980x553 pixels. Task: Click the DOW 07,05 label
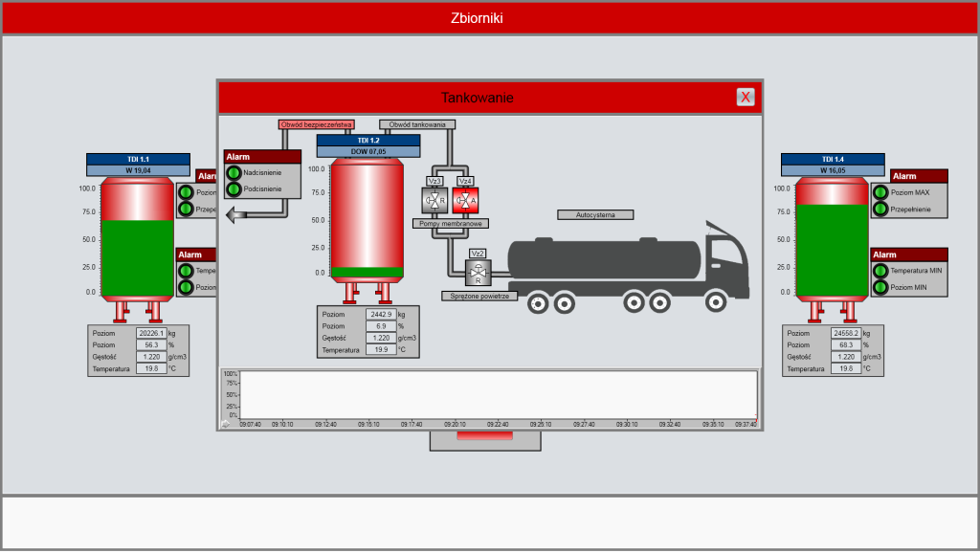click(368, 152)
